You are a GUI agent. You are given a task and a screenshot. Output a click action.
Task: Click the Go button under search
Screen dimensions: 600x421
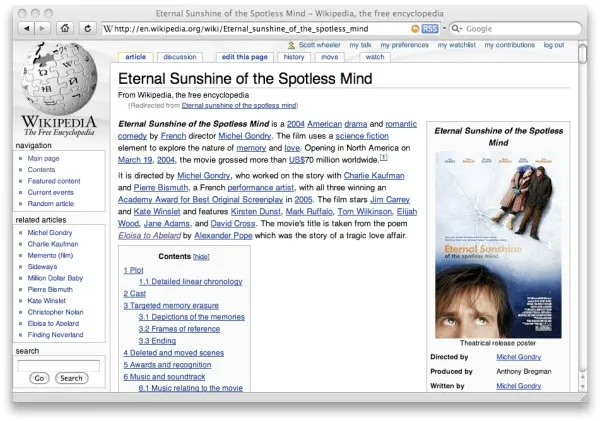(x=39, y=378)
